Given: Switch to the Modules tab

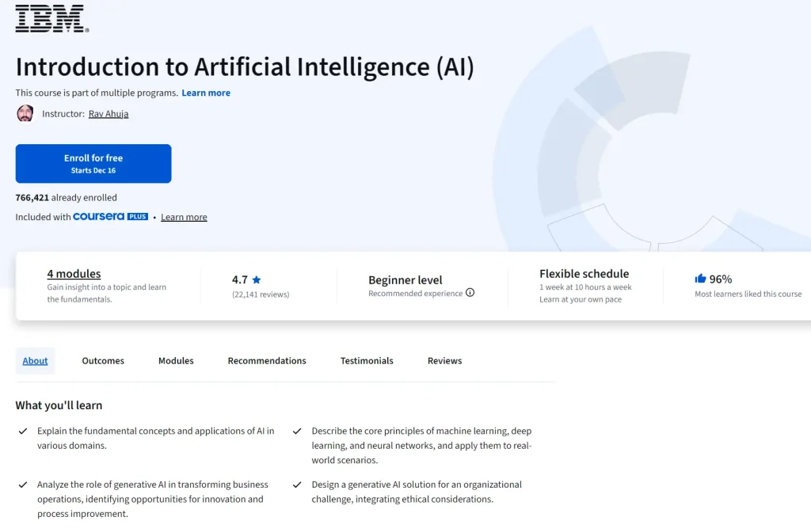Looking at the screenshot, I should click(x=175, y=360).
